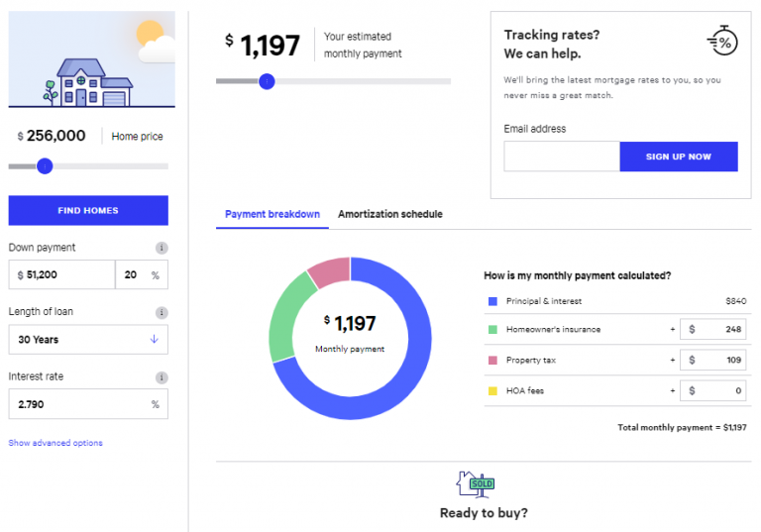Click the Home price slider handle

[x=45, y=166]
